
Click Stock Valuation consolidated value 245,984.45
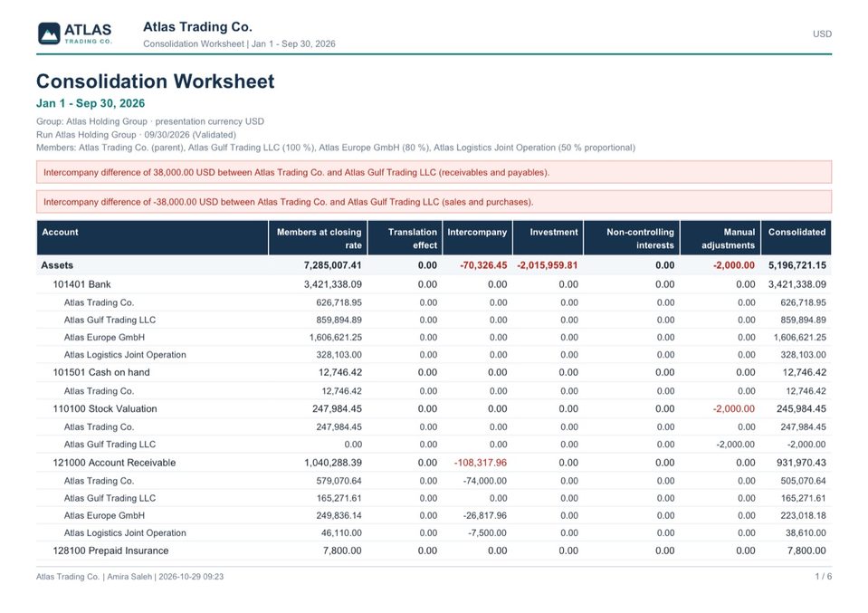pyautogui.click(x=801, y=408)
